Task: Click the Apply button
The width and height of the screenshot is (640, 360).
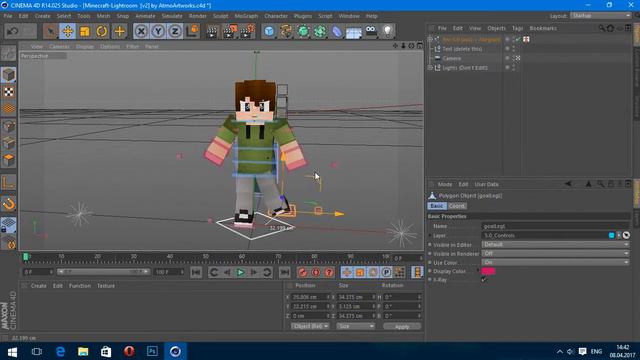Action: pyautogui.click(x=402, y=326)
